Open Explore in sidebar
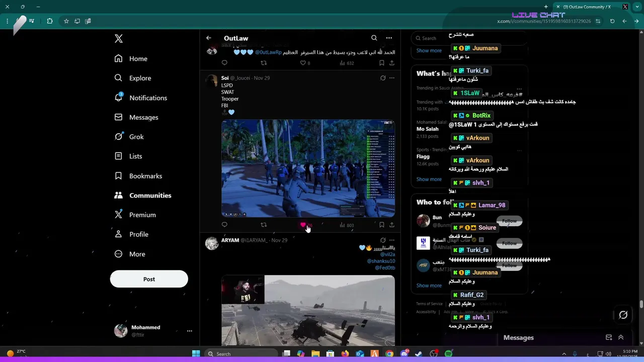644x362 pixels. [x=133, y=78]
